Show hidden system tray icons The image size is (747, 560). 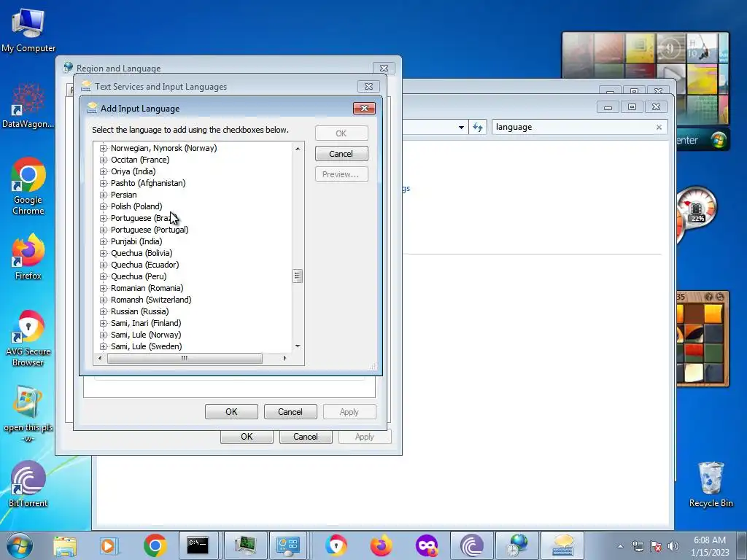click(620, 546)
